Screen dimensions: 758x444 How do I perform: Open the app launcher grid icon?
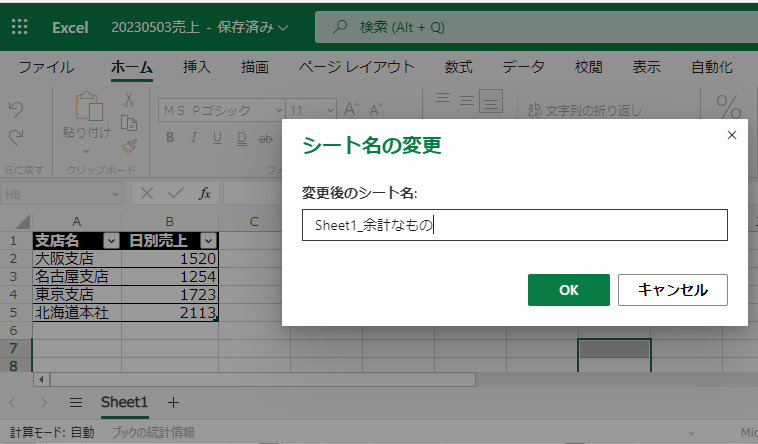click(x=19, y=27)
